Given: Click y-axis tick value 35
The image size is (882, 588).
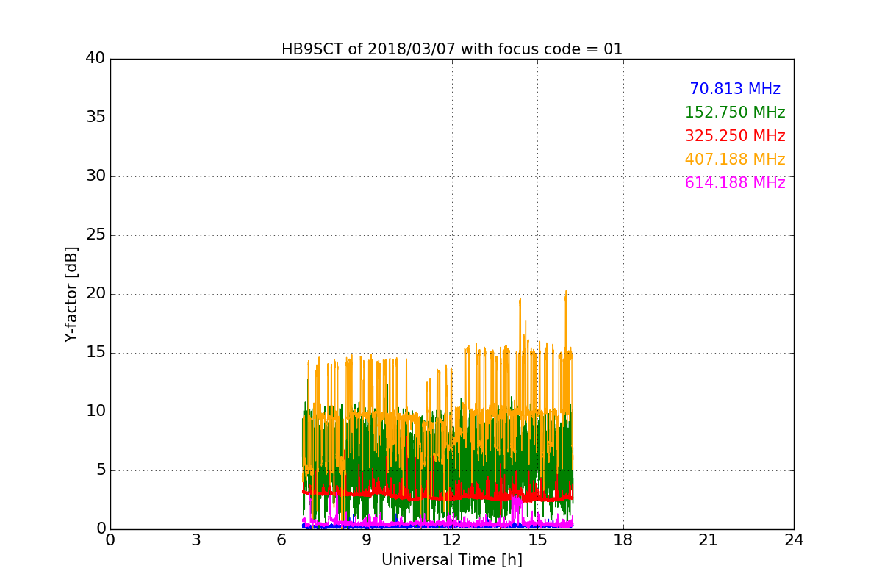Looking at the screenshot, I should pyautogui.click(x=95, y=118).
